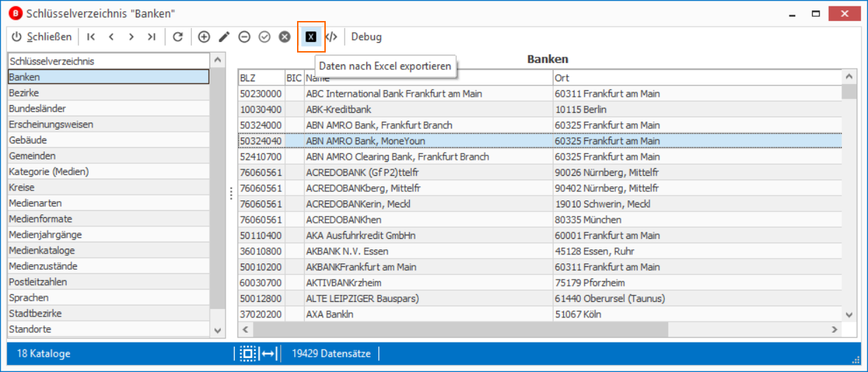868x372 pixels.
Task: Click the Schlüsselverzeichnis list header
Action: pyautogui.click(x=109, y=61)
